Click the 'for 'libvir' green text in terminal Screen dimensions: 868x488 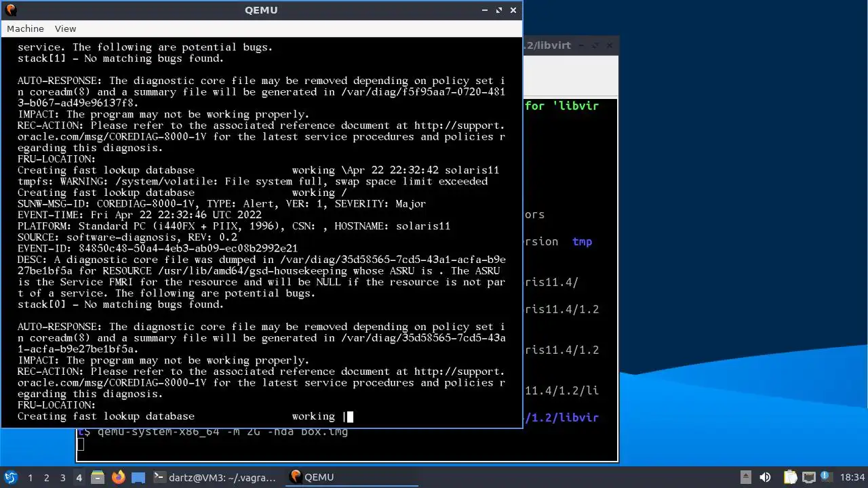click(561, 106)
